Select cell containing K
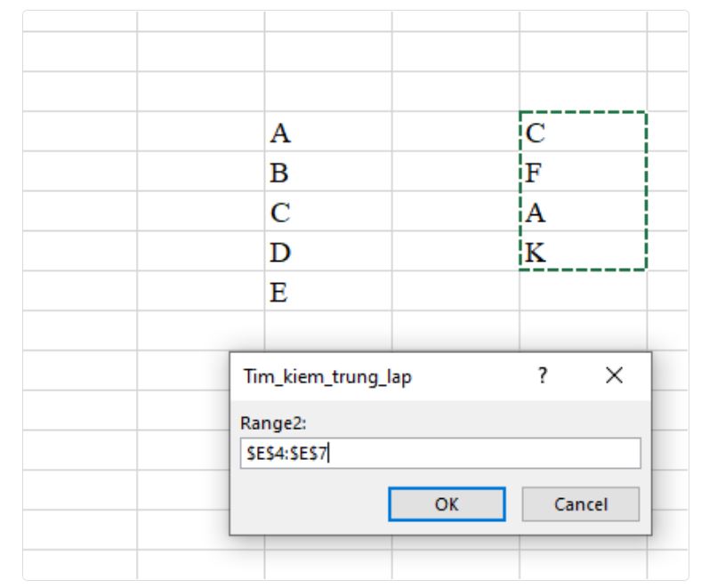The image size is (701, 588). point(583,252)
